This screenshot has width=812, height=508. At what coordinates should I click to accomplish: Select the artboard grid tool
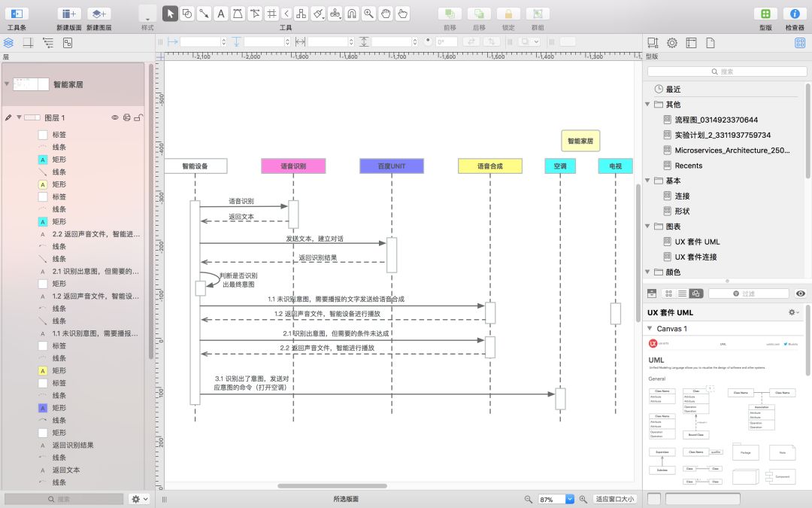[x=271, y=14]
